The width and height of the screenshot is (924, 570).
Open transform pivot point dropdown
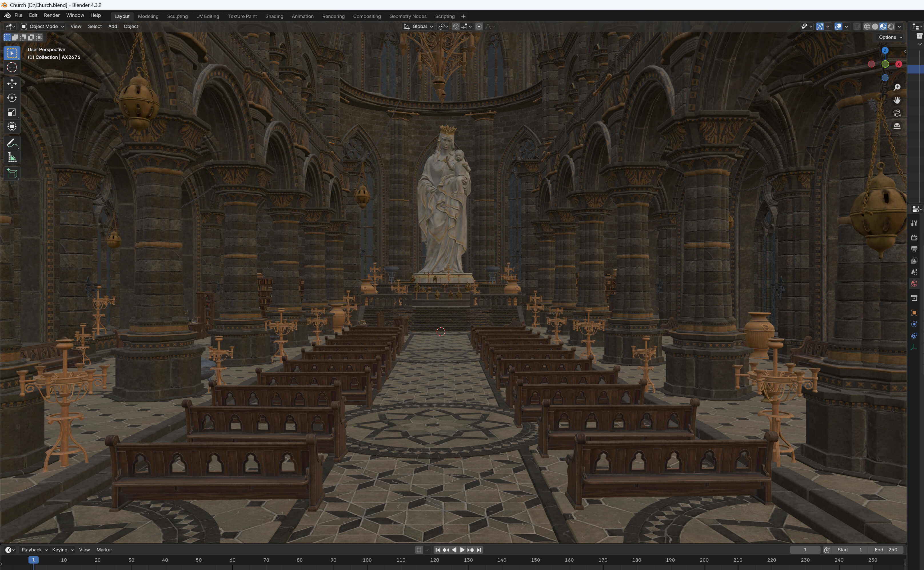[x=443, y=26]
